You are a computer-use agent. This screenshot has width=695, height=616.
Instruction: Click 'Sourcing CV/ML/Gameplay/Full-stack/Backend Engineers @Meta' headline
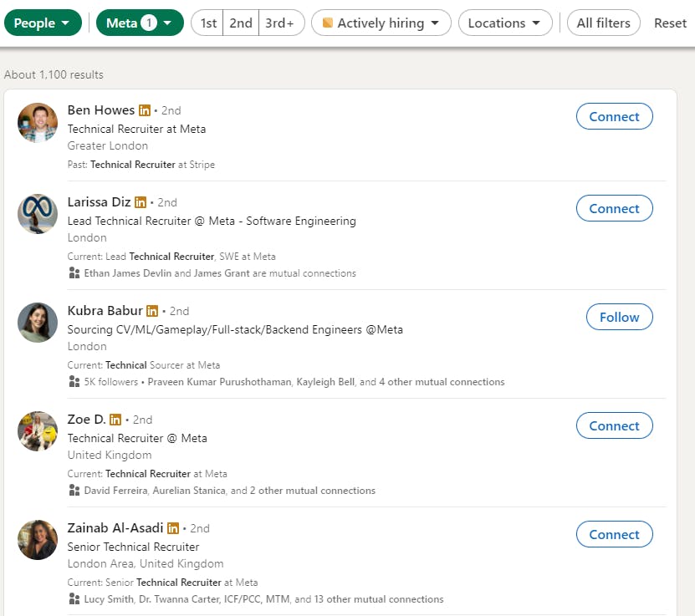point(235,329)
